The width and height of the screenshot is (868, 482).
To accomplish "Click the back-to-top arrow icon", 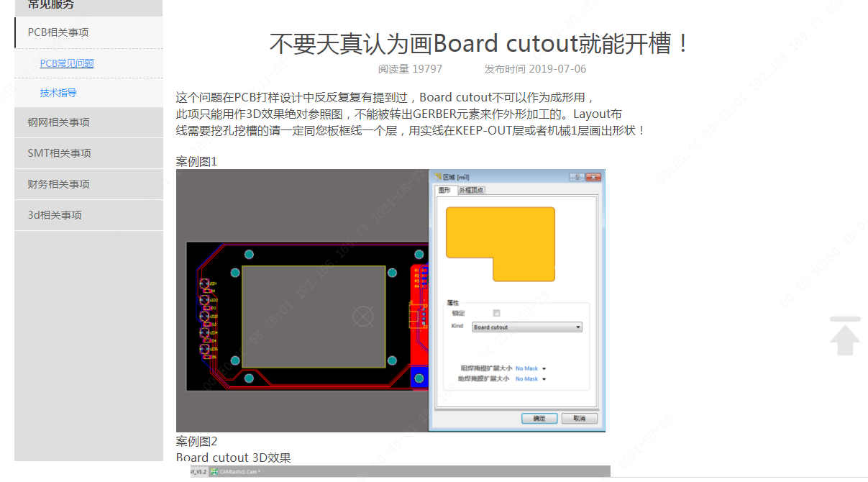I will 845,336.
